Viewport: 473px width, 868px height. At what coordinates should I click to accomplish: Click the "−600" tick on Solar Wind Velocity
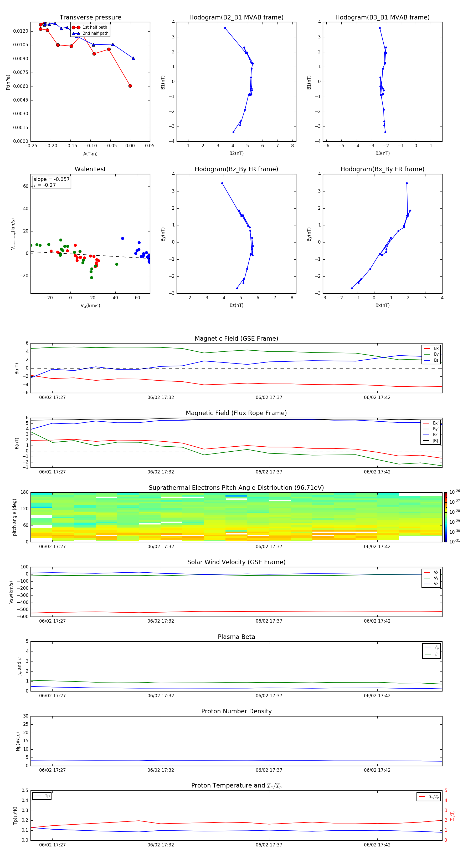pyautogui.click(x=23, y=617)
